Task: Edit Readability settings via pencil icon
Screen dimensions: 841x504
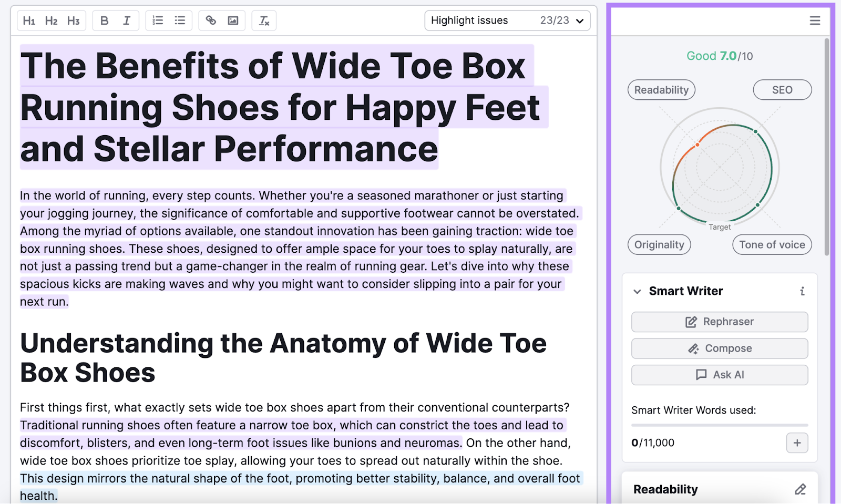Action: 800,489
